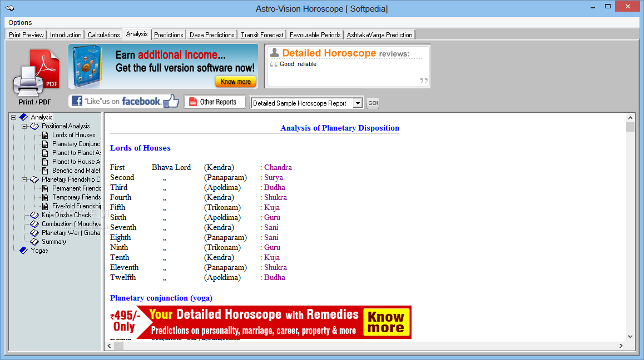Click the Planetary Friendship open-book icon
This screenshot has height=360, width=644.
[34, 179]
